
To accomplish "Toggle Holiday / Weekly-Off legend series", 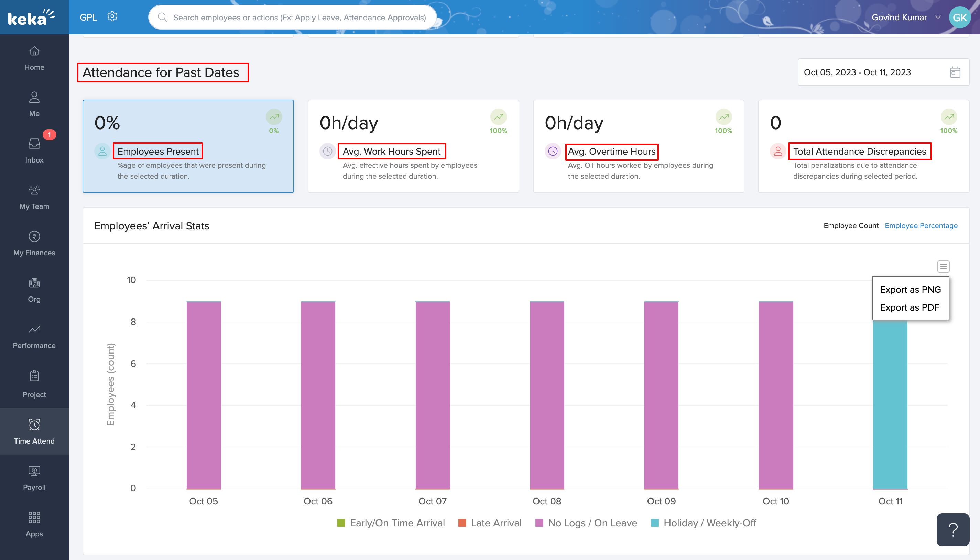I will pyautogui.click(x=704, y=523).
